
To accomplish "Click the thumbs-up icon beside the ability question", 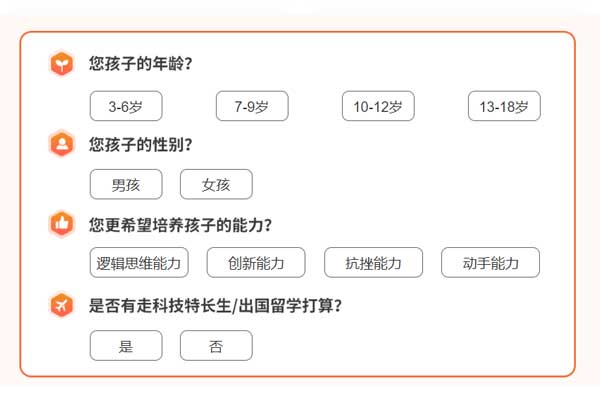I will 62,224.
